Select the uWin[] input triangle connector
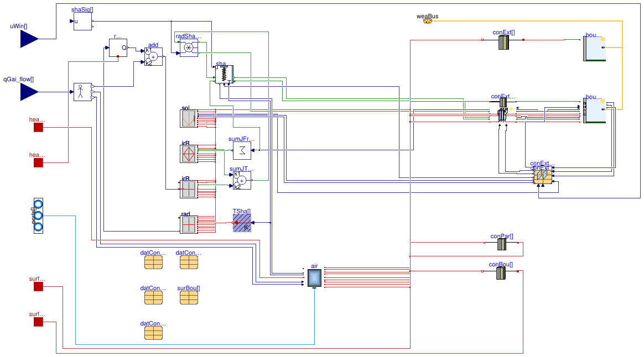The image size is (644, 357). pyautogui.click(x=29, y=39)
